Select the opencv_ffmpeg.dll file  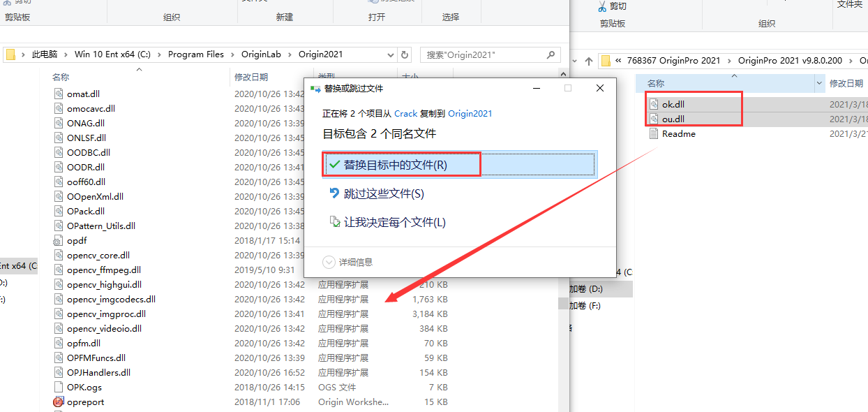coord(57,270)
